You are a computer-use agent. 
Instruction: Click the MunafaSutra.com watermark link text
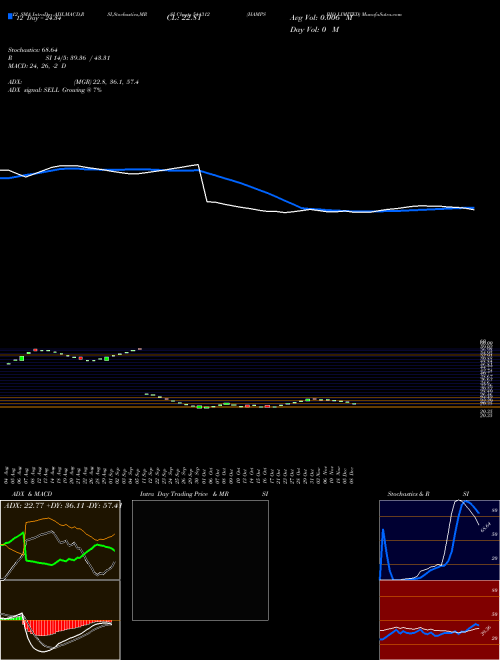click(x=383, y=14)
